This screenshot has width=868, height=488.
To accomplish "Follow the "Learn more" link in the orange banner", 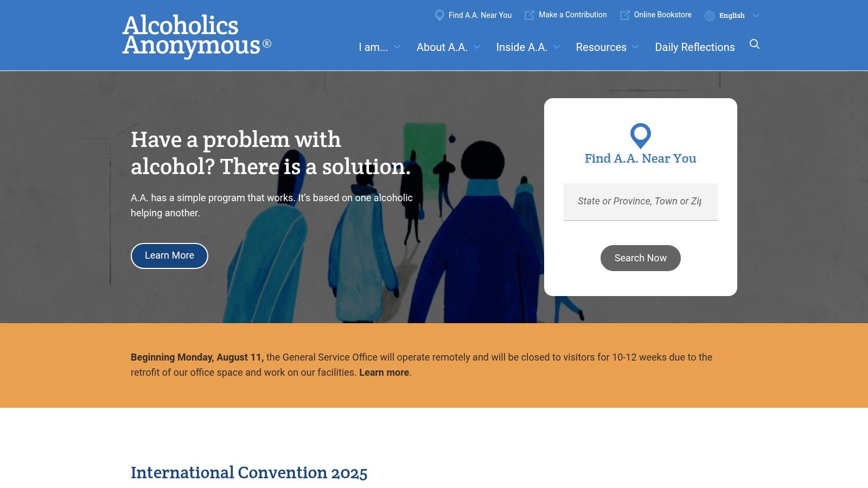I will click(384, 373).
